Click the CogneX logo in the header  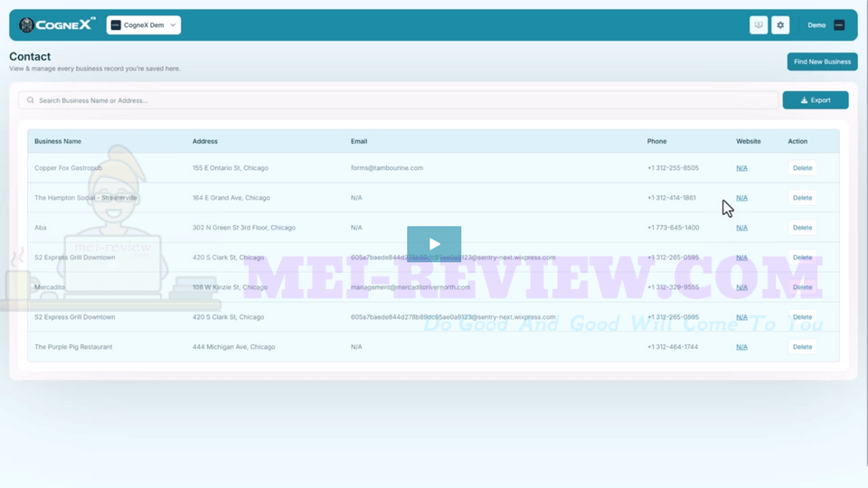(57, 25)
